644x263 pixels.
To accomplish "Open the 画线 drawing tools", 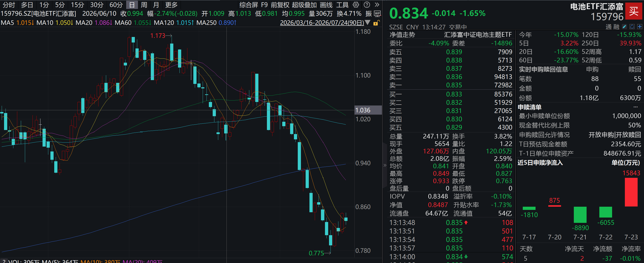I will click(x=326, y=5).
